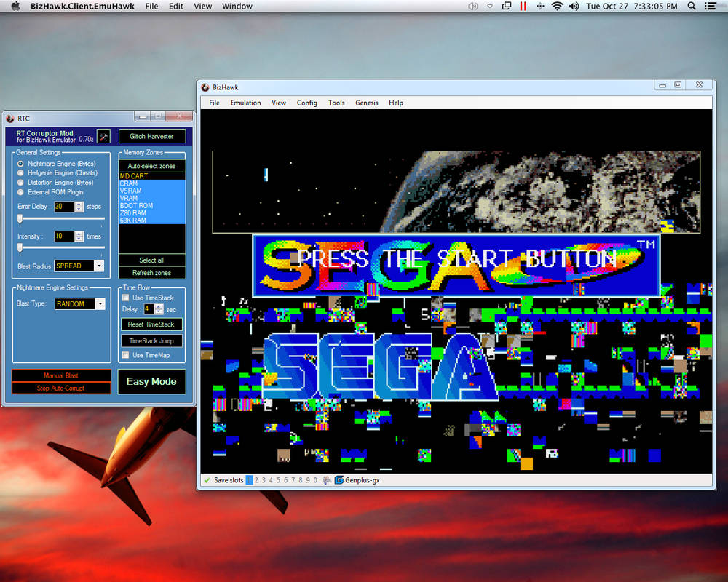Click the Refresh zones button

point(152,272)
